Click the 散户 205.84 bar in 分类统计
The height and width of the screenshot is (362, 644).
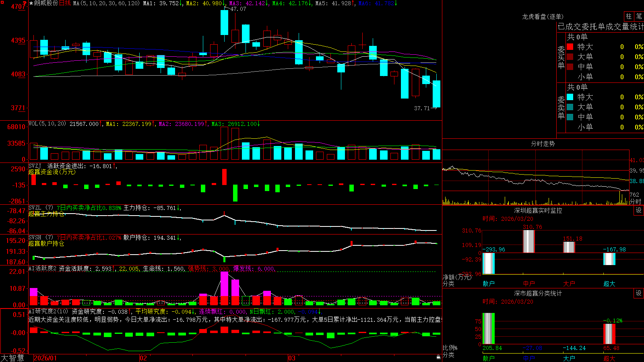coord(489,329)
